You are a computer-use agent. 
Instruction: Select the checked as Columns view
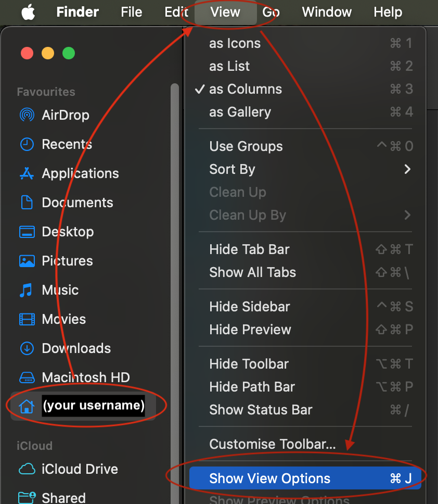coord(305,89)
